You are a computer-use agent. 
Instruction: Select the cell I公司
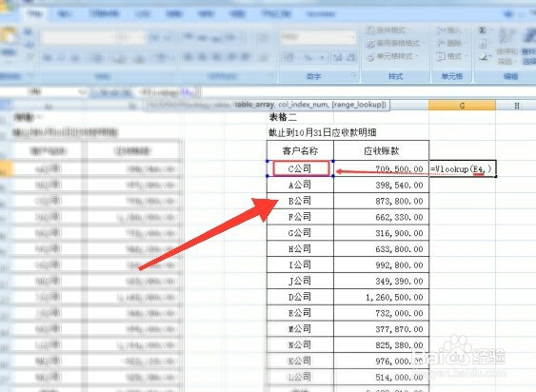click(x=300, y=265)
